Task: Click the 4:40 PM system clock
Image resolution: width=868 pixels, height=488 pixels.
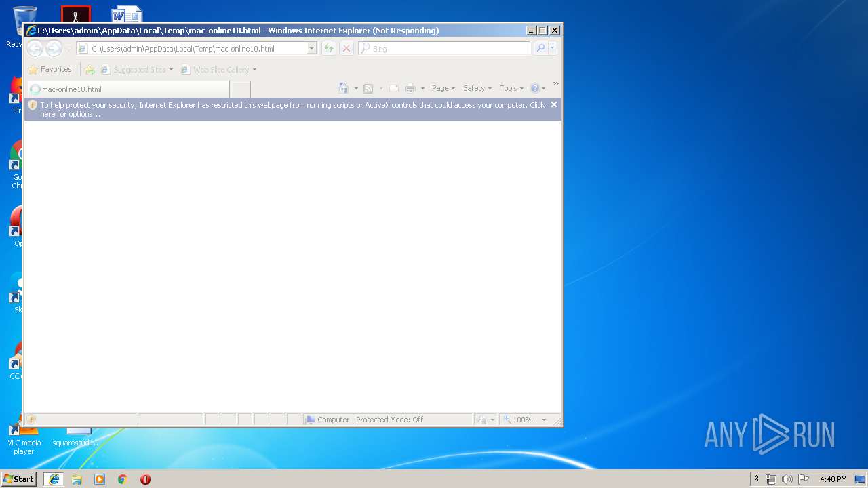Action: coord(833,479)
